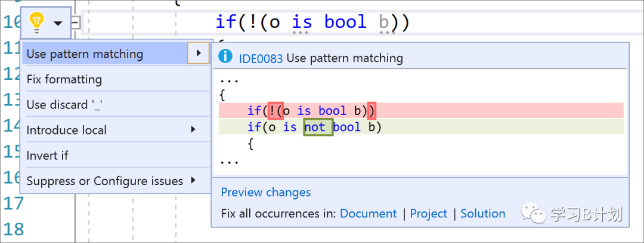The width and height of the screenshot is (644, 243).
Task: Select Use discard '_' option
Action: 116,104
